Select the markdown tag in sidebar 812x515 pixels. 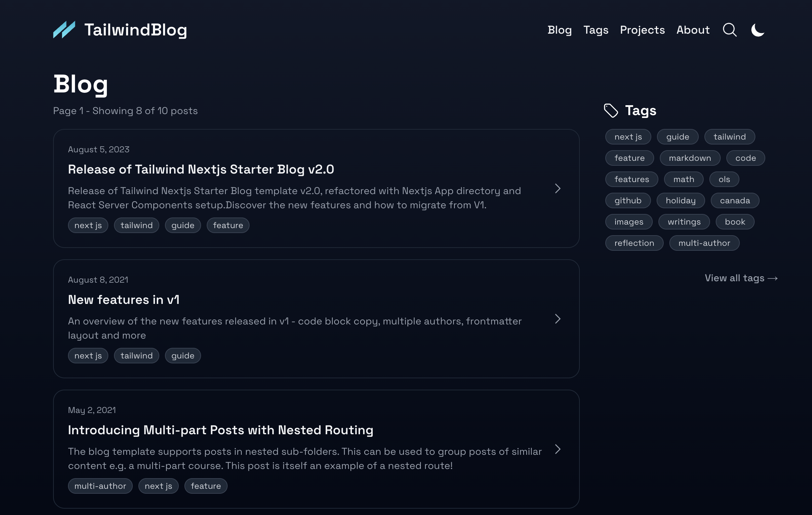(690, 158)
